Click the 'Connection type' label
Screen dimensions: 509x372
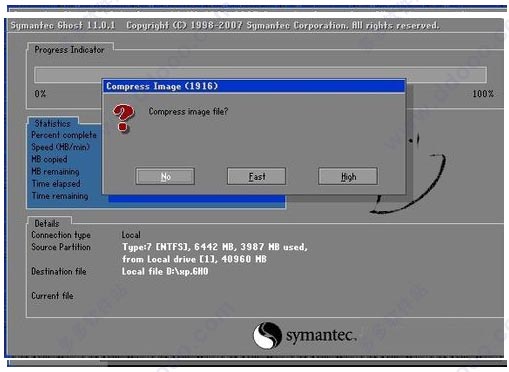coord(61,235)
